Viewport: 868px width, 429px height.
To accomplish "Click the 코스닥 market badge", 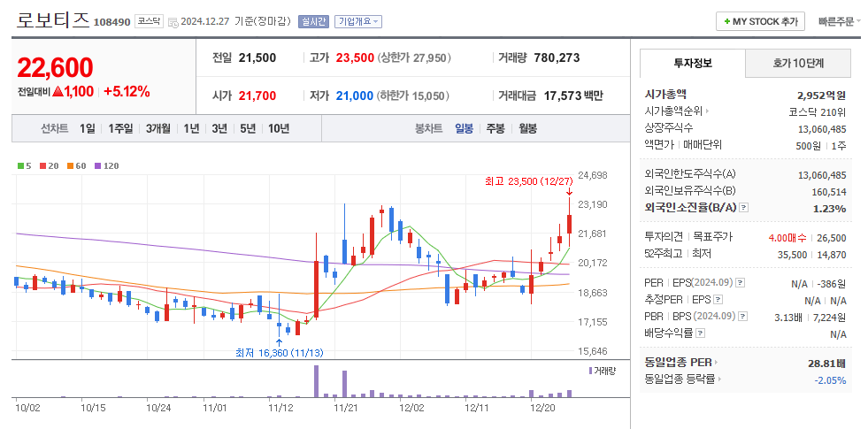I will click(149, 21).
